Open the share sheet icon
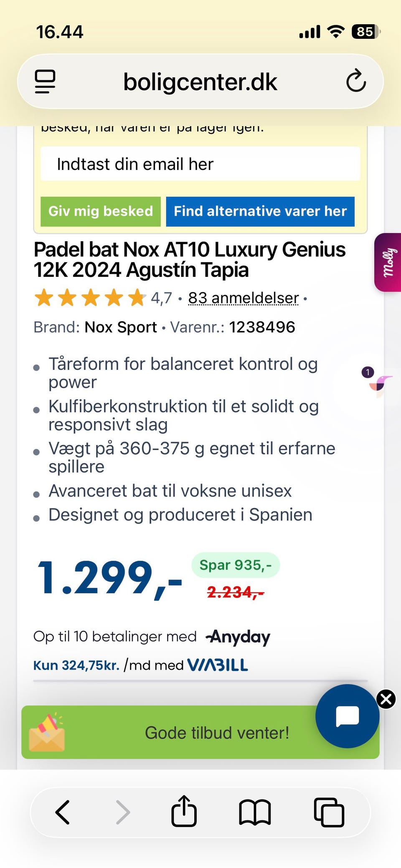Image resolution: width=401 pixels, height=868 pixels. 184,811
